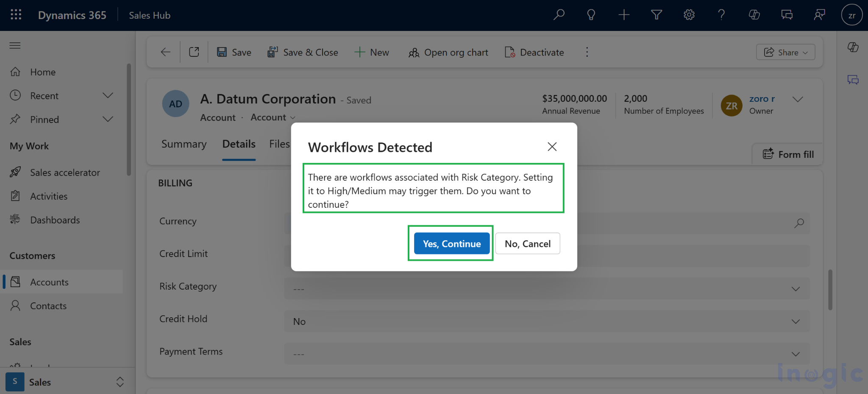Screen dimensions: 868x394
Task: Go back using the back arrow
Action: pos(166,52)
